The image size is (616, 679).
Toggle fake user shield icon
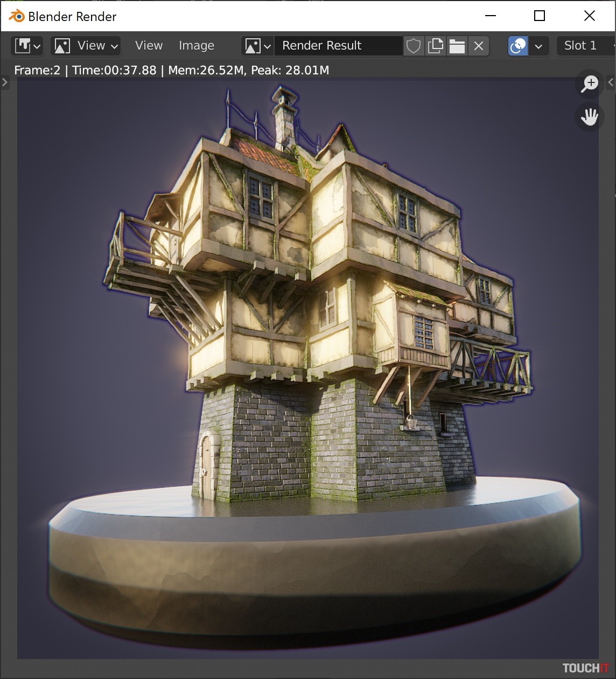tap(413, 46)
